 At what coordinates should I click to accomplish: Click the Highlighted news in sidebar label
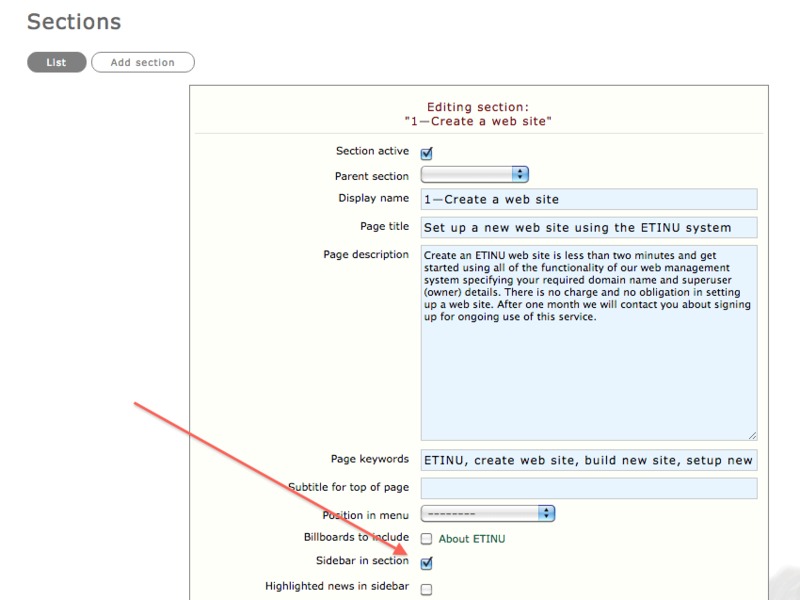coord(336,586)
